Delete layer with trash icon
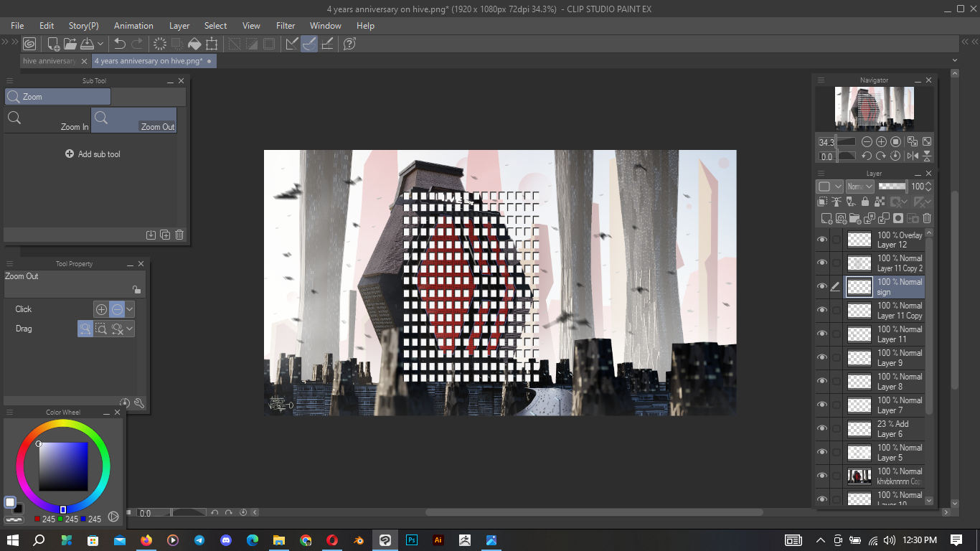 (927, 218)
